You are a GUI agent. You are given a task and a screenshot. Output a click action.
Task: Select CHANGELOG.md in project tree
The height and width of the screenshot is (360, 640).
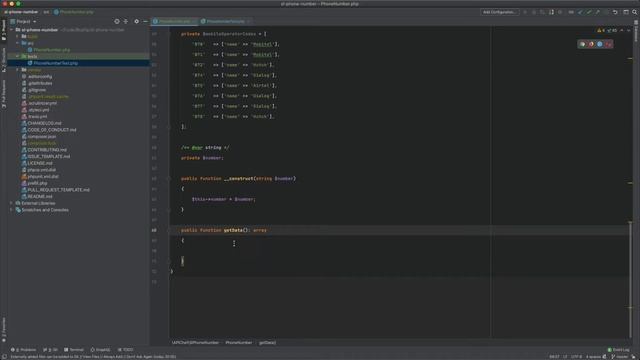click(44, 123)
